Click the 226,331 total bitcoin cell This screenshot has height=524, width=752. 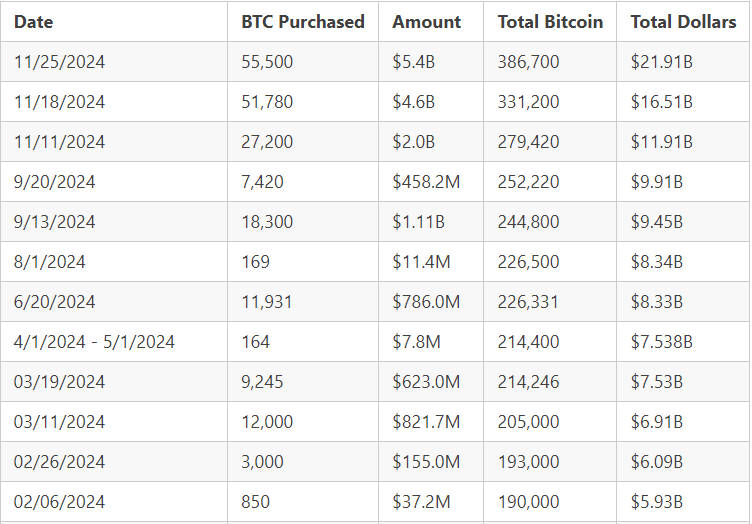(x=528, y=302)
